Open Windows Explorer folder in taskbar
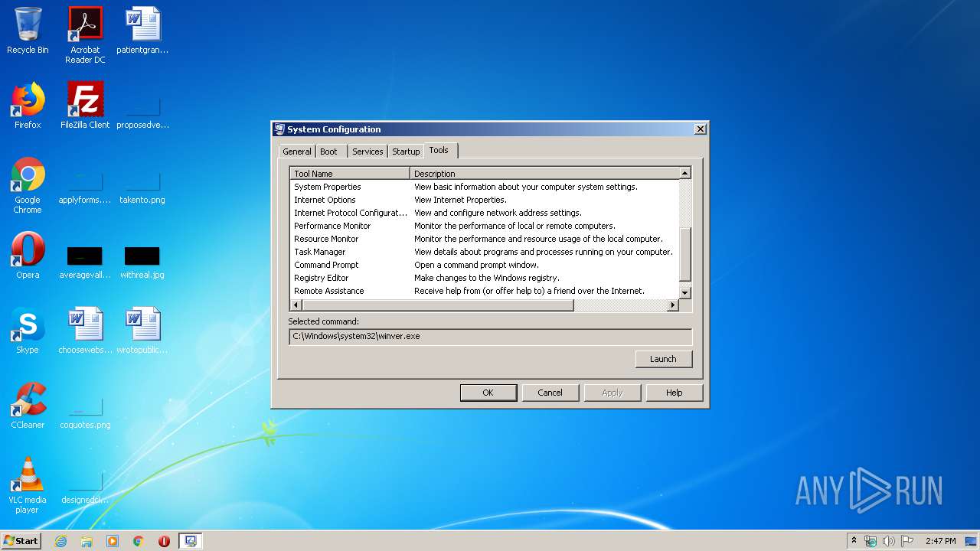 pos(87,541)
